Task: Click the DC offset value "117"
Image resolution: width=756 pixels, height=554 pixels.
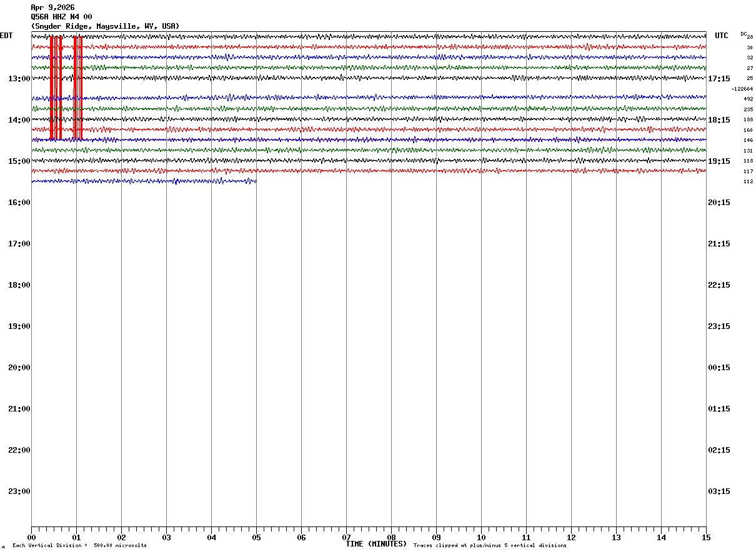Action: coord(749,171)
